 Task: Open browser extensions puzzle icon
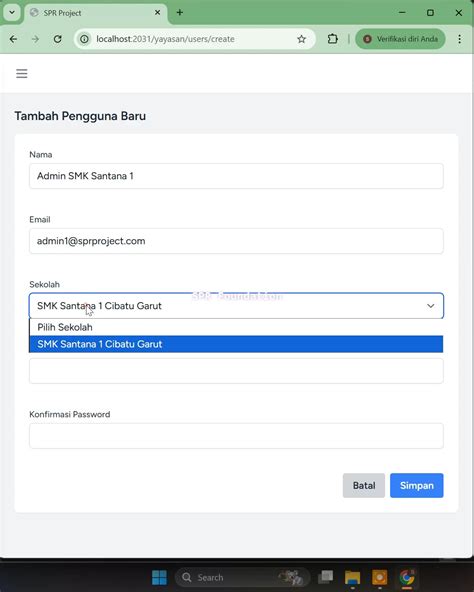(x=332, y=39)
